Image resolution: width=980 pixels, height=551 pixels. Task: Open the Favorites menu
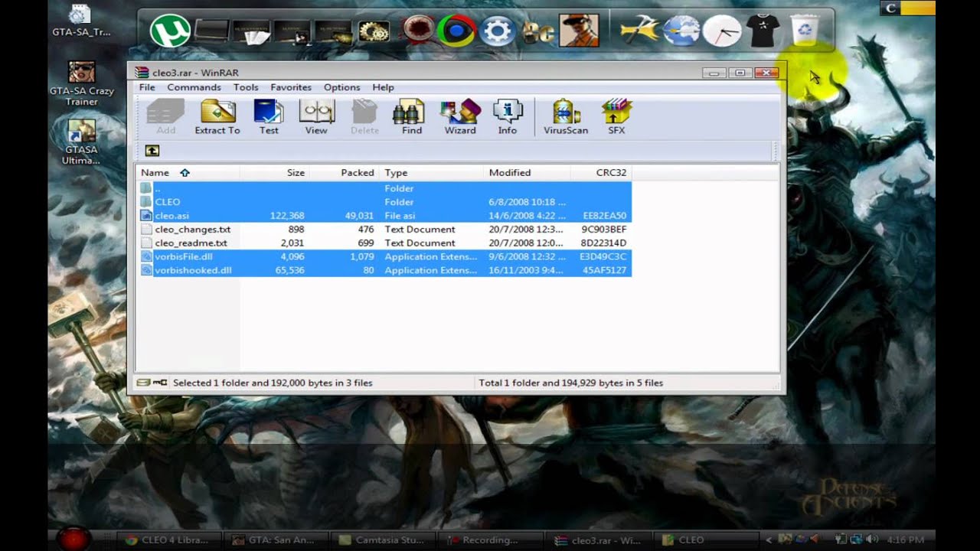point(291,87)
